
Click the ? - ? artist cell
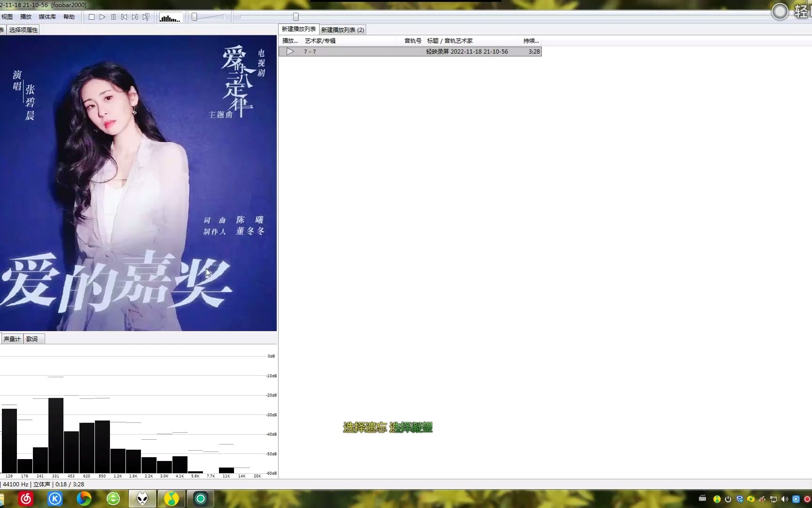[310, 52]
